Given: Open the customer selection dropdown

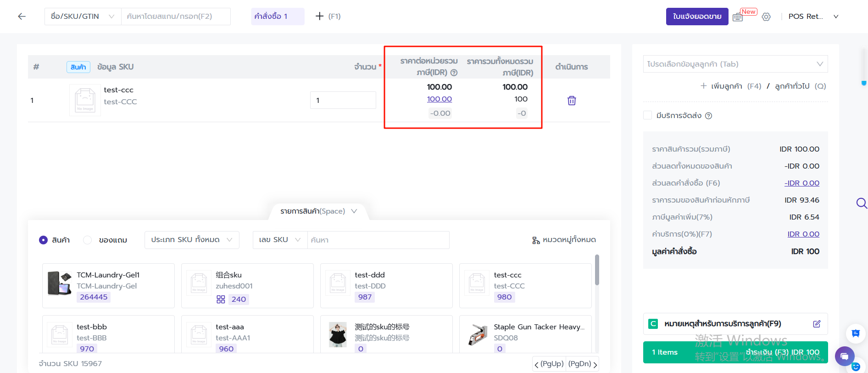Looking at the screenshot, I should coord(735,64).
